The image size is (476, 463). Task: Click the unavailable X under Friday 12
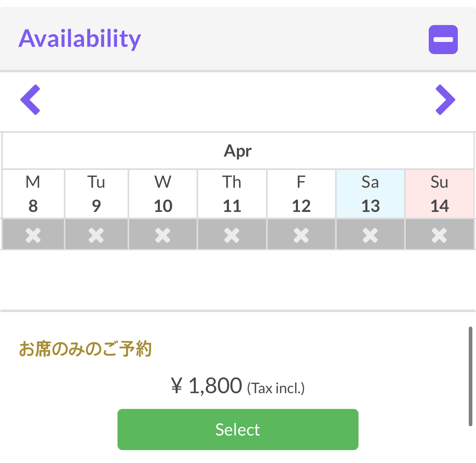(301, 235)
